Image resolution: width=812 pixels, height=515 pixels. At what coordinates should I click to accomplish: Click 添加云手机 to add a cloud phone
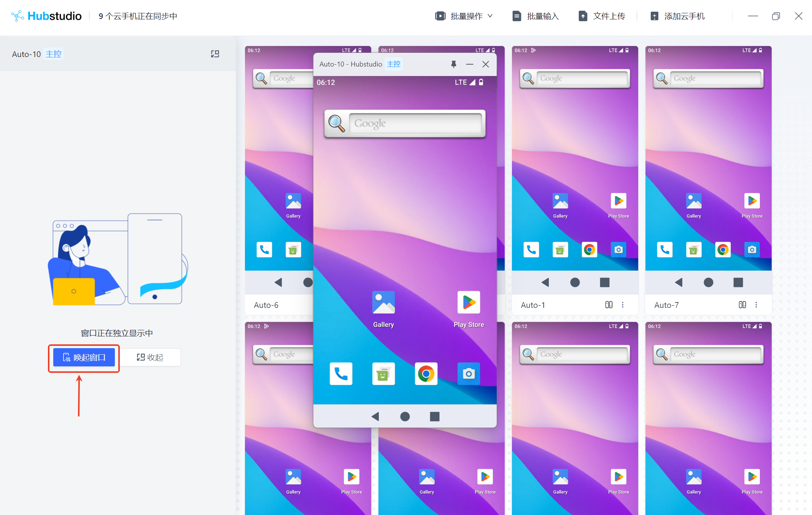click(x=677, y=16)
